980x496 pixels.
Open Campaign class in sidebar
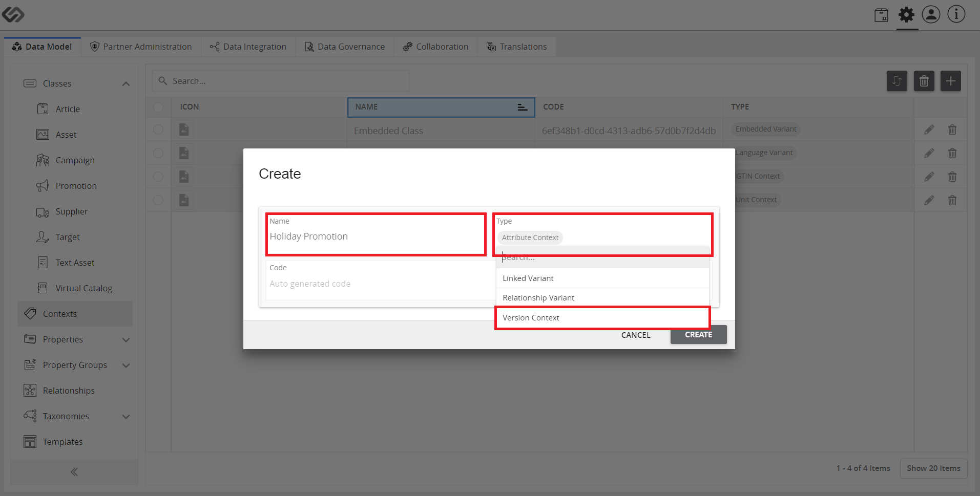[75, 160]
